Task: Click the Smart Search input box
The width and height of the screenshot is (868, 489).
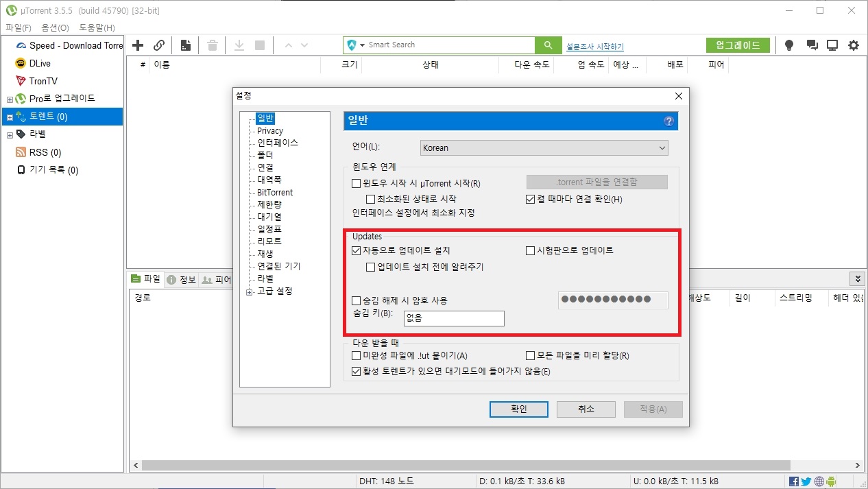Action: coord(450,45)
